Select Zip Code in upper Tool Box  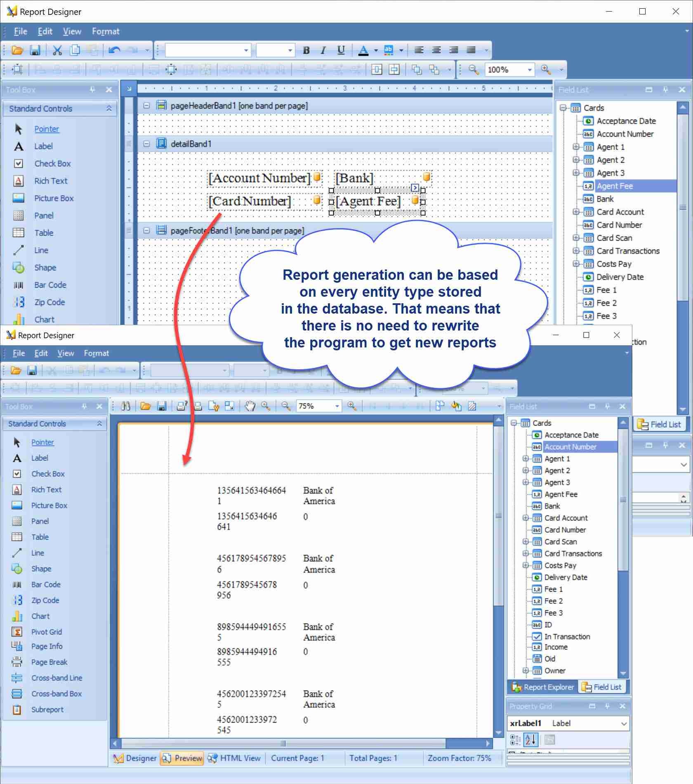click(49, 302)
